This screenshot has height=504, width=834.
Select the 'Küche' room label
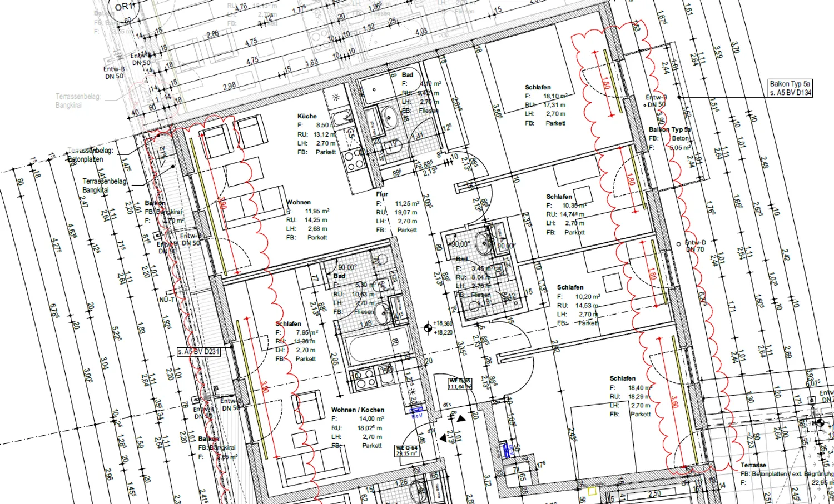(x=307, y=116)
